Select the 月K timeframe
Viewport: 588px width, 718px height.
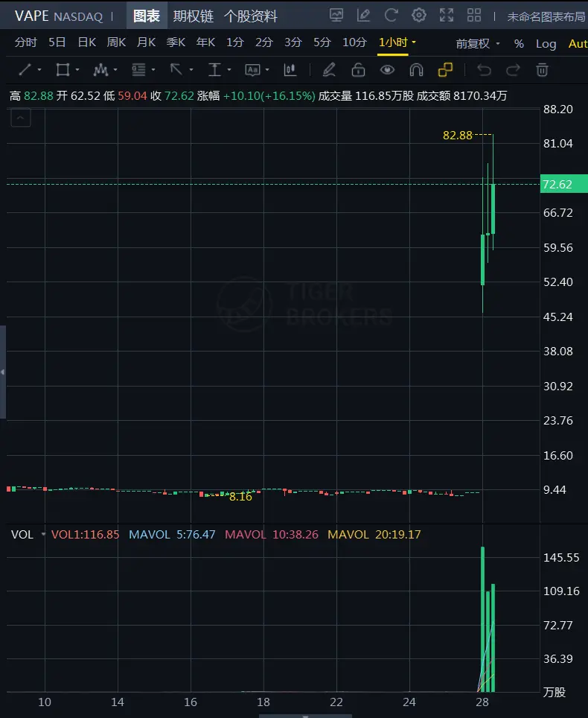point(146,42)
